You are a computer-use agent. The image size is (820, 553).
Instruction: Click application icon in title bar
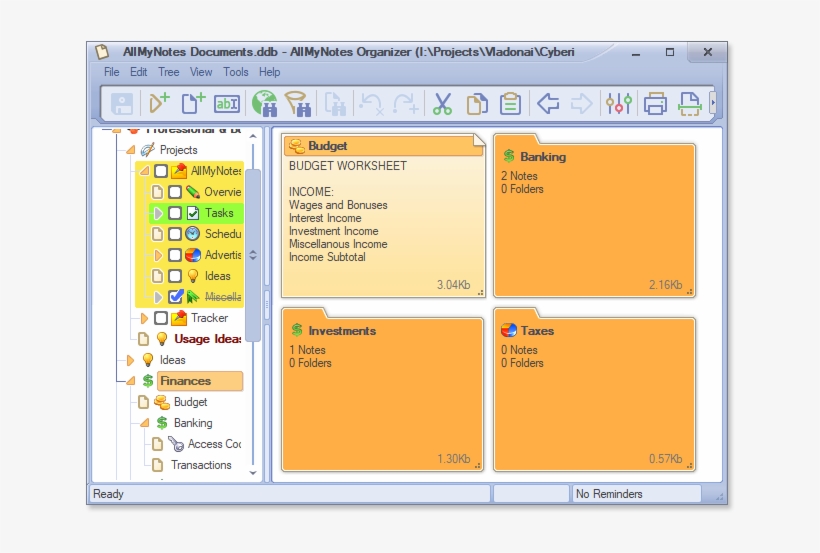pos(102,52)
